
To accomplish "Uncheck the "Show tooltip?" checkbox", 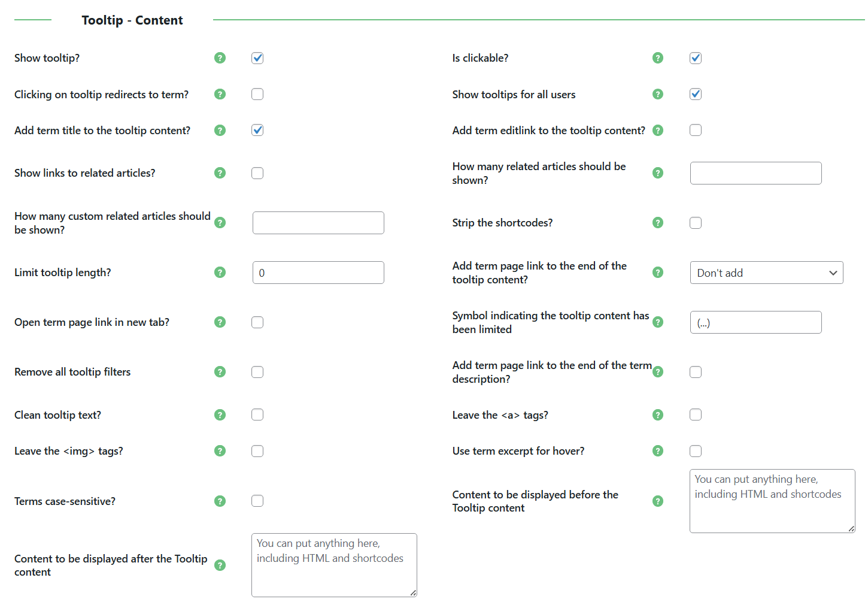I will [257, 58].
